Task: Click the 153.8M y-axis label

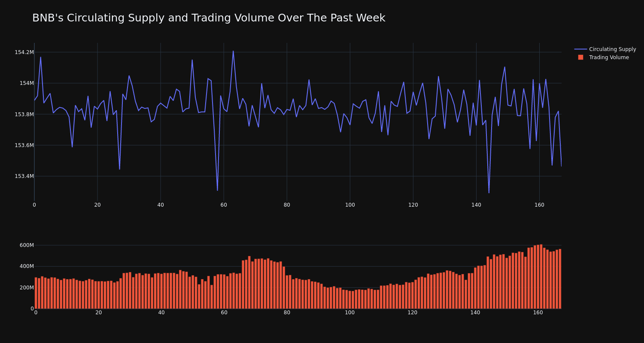Action: 24,114
